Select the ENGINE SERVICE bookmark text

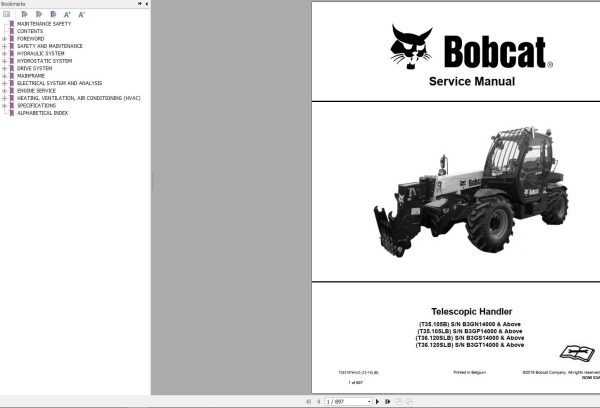coord(36,91)
